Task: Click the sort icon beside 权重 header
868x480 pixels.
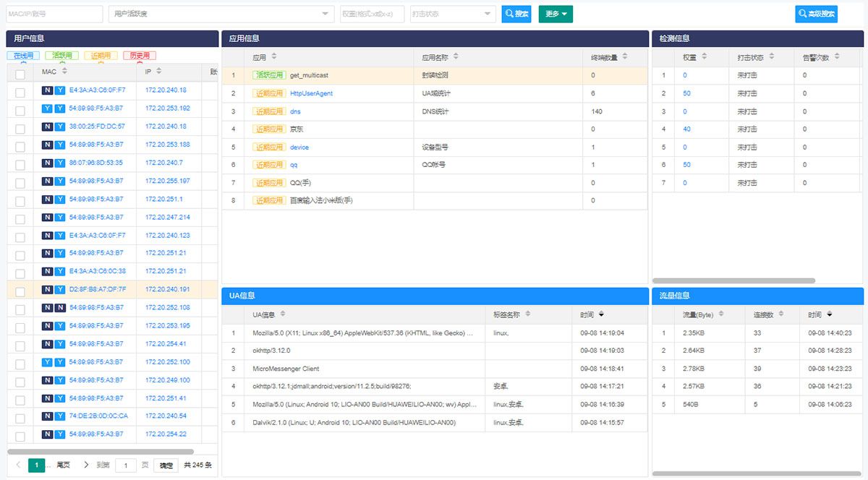Action: click(x=704, y=56)
